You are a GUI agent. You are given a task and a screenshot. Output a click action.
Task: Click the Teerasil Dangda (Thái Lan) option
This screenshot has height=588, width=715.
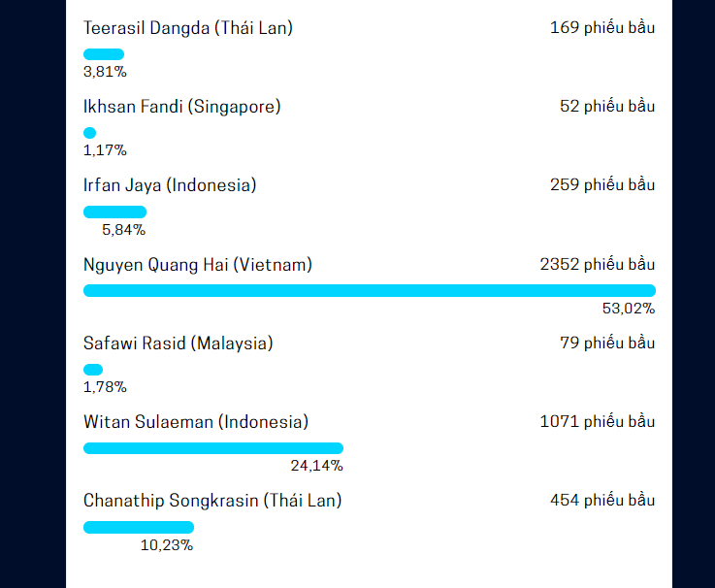(x=188, y=28)
